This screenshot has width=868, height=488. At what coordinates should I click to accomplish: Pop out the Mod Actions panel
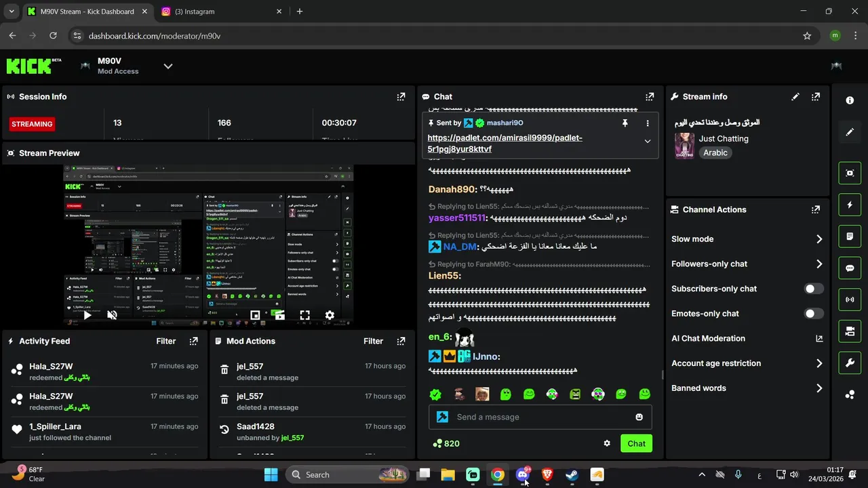point(401,341)
